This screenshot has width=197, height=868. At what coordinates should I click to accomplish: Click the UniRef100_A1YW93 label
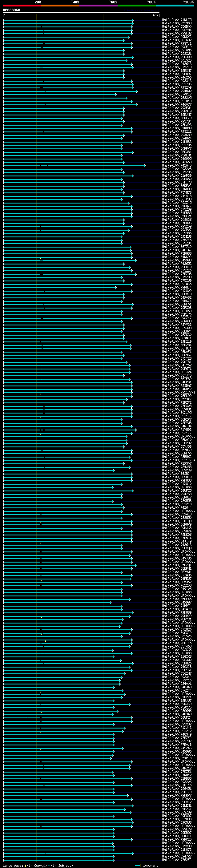click(x=177, y=430)
